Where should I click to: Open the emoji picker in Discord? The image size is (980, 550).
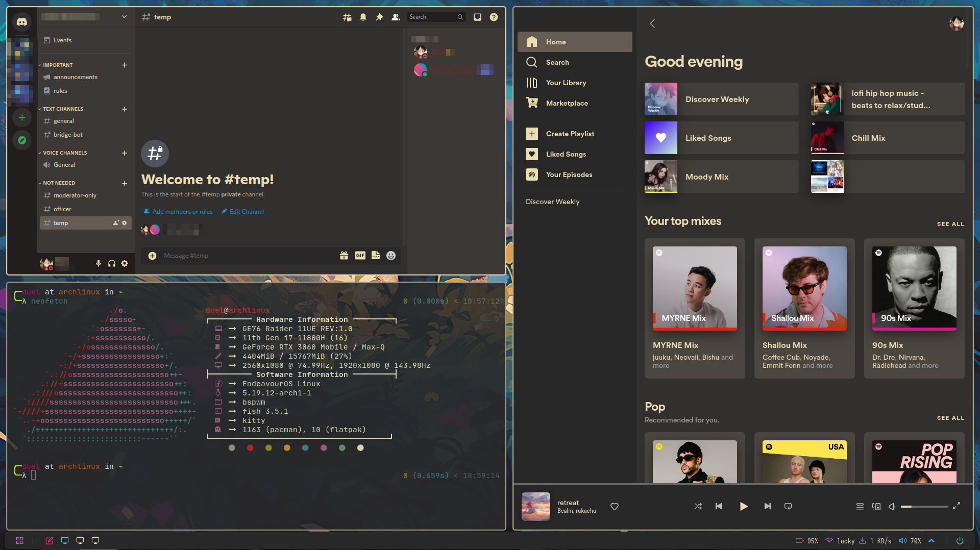[391, 256]
